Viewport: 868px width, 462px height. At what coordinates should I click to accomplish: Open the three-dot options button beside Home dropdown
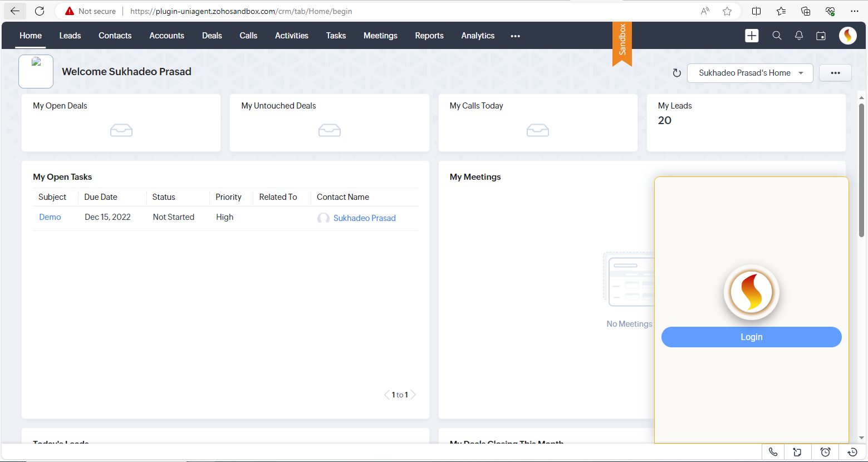[x=835, y=73]
